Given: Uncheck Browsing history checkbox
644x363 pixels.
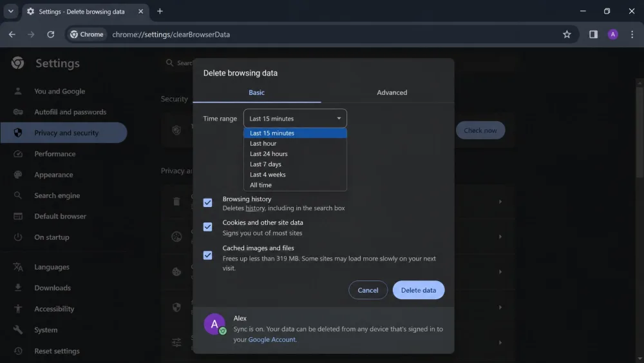Looking at the screenshot, I should pos(208,202).
